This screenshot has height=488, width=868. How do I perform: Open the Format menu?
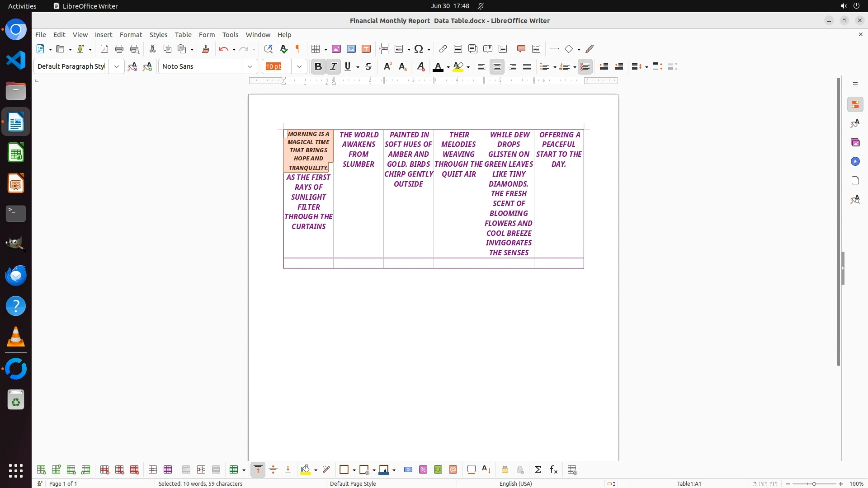point(131,34)
